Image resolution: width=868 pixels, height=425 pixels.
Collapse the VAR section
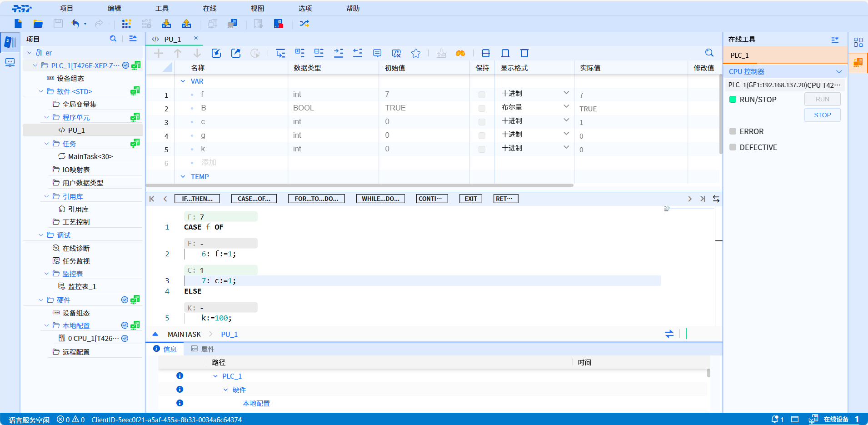click(x=183, y=81)
